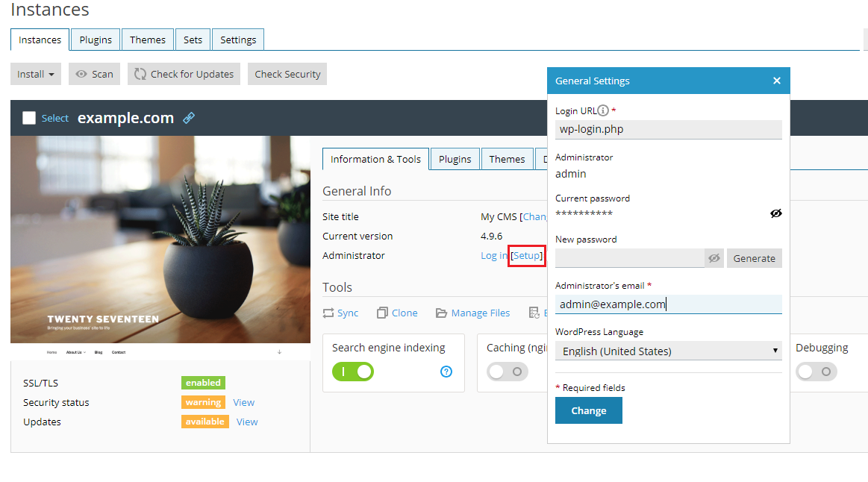868x482 pixels.
Task: Click the Scan button with eye icon
Action: 94,74
